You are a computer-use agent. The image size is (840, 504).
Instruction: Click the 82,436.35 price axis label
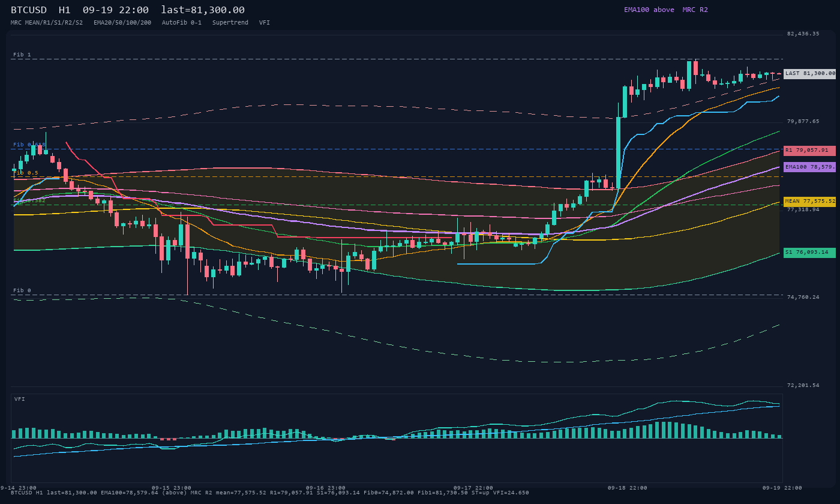tap(803, 34)
